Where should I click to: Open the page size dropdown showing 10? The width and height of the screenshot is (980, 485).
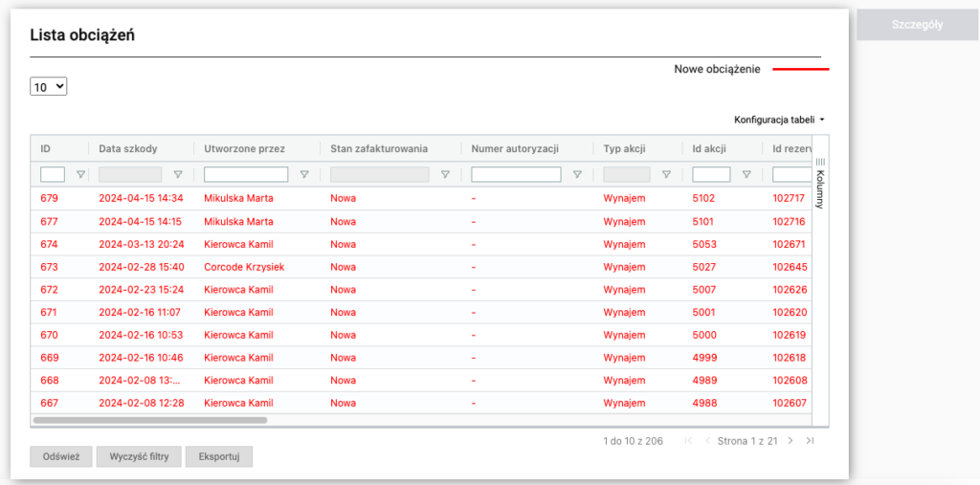pyautogui.click(x=49, y=87)
